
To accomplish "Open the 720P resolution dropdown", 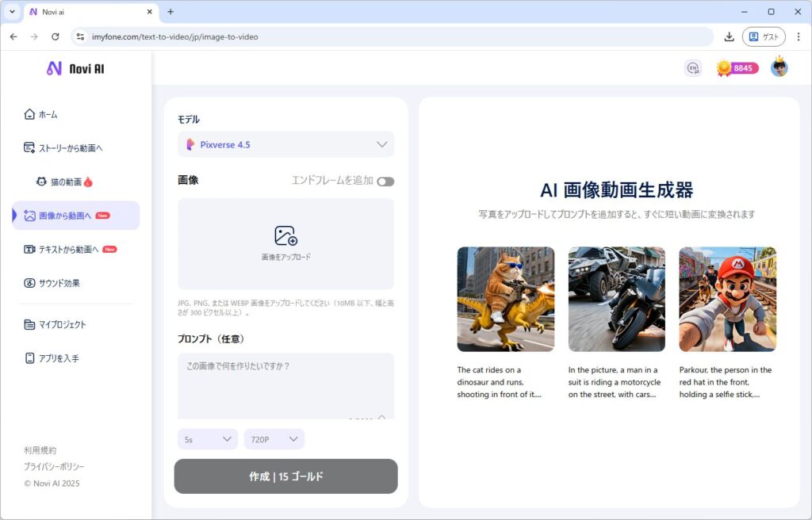I will pos(274,439).
